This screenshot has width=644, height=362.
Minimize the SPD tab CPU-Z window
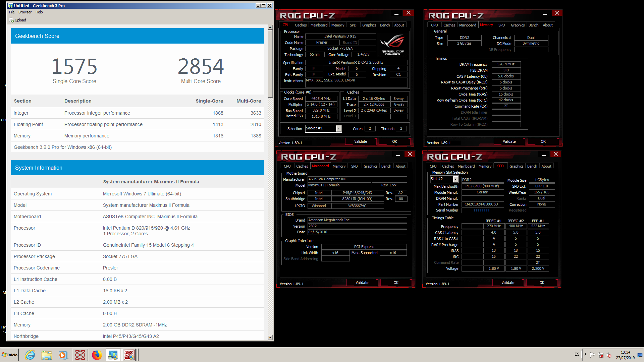(x=543, y=155)
